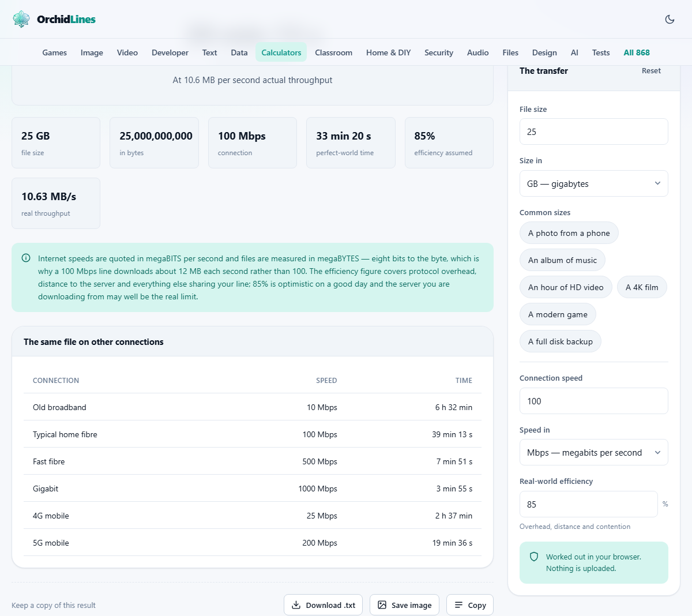Open the Image category
Image resolution: width=692 pixels, height=616 pixels.
coord(92,52)
